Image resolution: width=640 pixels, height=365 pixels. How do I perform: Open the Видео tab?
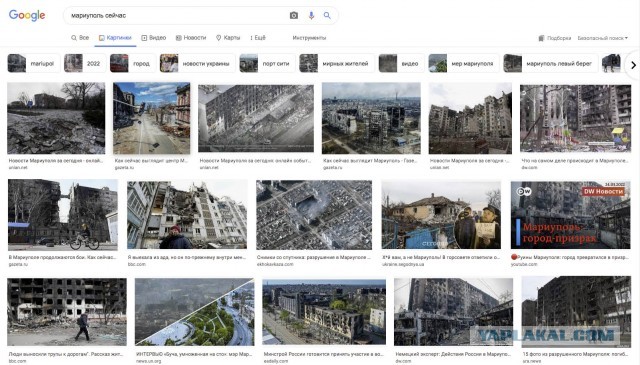click(x=153, y=38)
